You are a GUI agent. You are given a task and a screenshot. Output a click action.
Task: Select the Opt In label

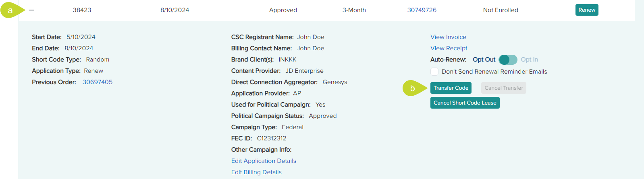click(529, 60)
